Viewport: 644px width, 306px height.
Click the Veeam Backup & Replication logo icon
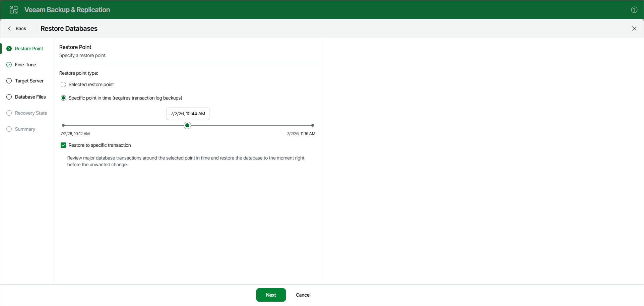(14, 10)
